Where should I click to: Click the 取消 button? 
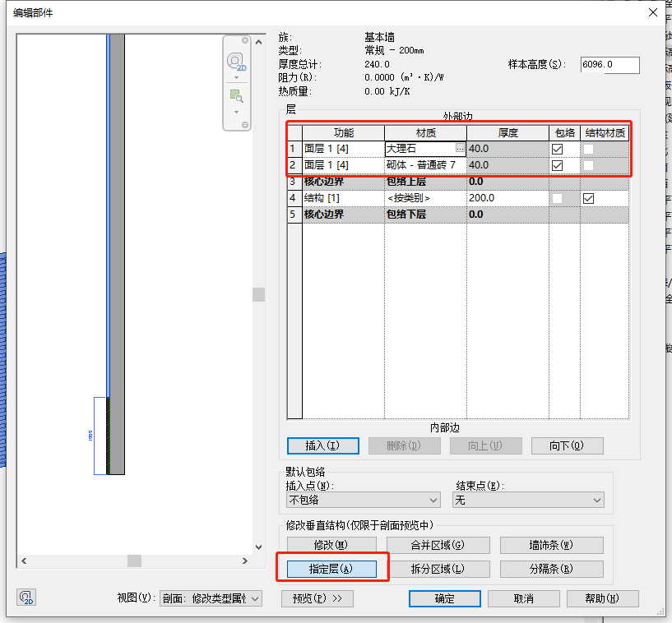point(524,598)
